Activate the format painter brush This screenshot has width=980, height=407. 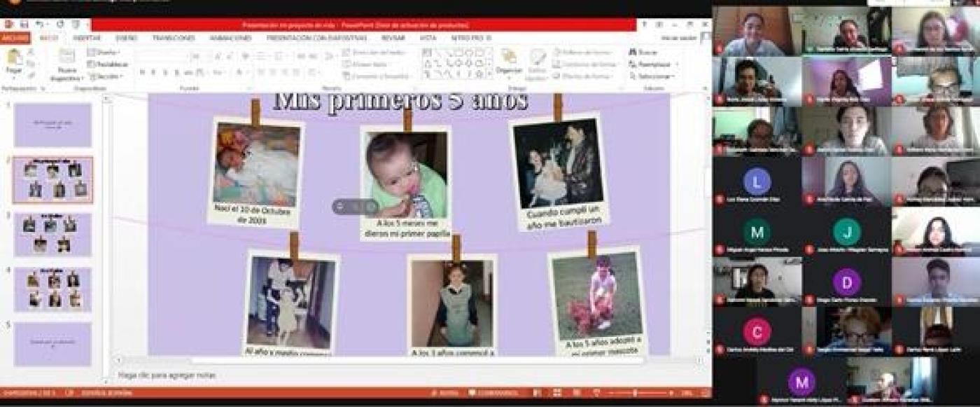point(31,76)
